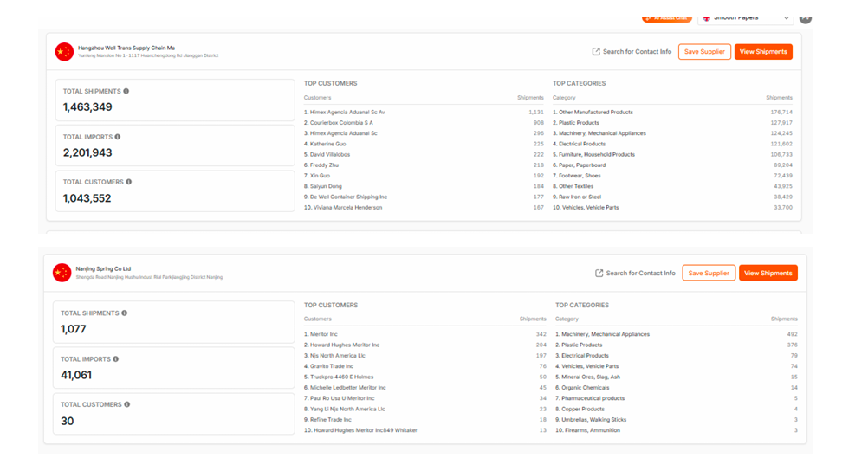This screenshot has width=868, height=471.
Task: Select the Xin Guo customer row
Action: coord(424,176)
